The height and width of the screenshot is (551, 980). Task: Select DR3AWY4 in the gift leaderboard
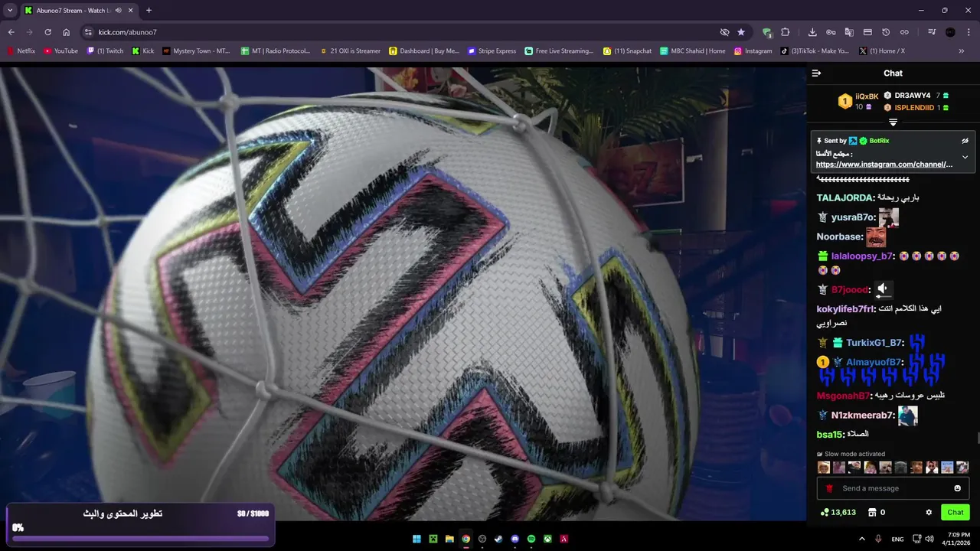pyautogui.click(x=912, y=96)
